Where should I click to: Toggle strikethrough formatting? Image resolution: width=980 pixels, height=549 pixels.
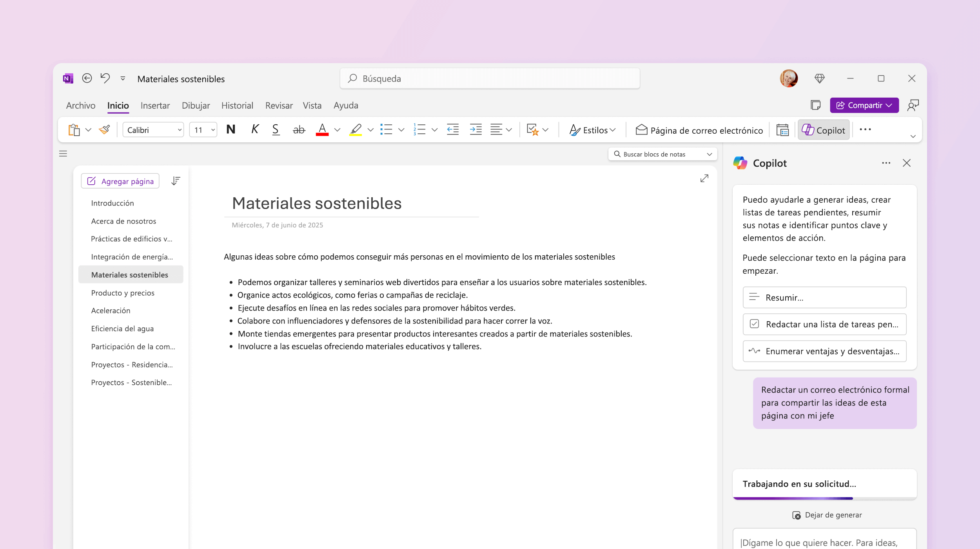(x=299, y=129)
